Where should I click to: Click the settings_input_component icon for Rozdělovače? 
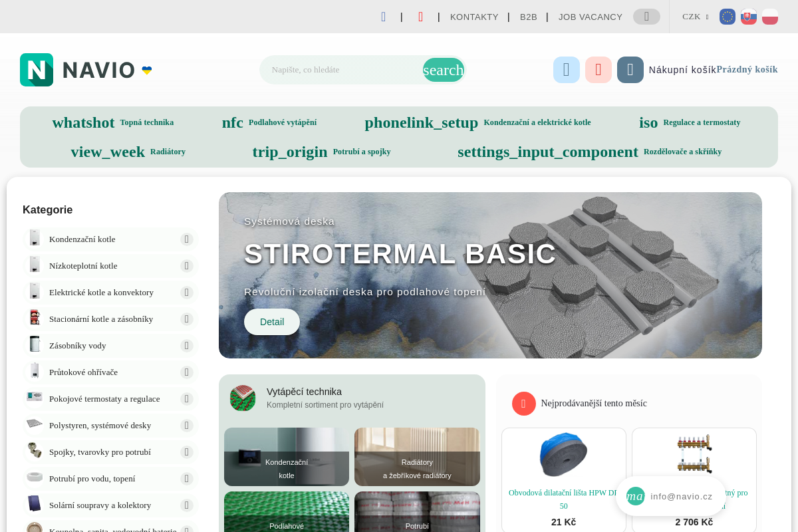(x=548, y=152)
